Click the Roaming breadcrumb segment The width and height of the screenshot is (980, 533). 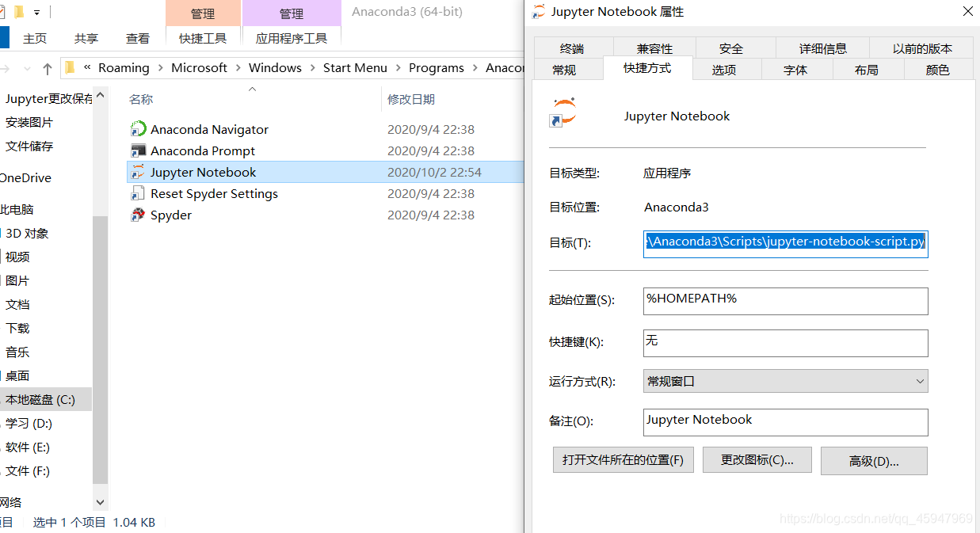pos(124,68)
